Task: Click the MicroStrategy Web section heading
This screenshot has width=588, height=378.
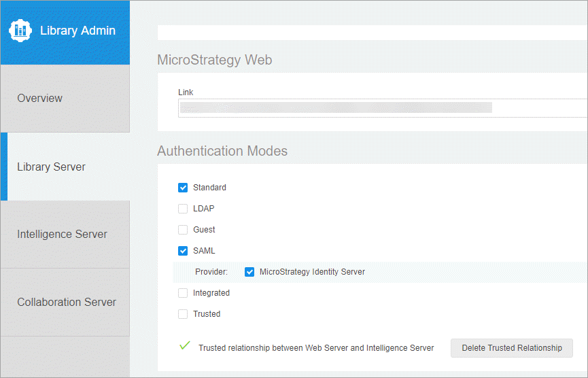Action: point(214,60)
